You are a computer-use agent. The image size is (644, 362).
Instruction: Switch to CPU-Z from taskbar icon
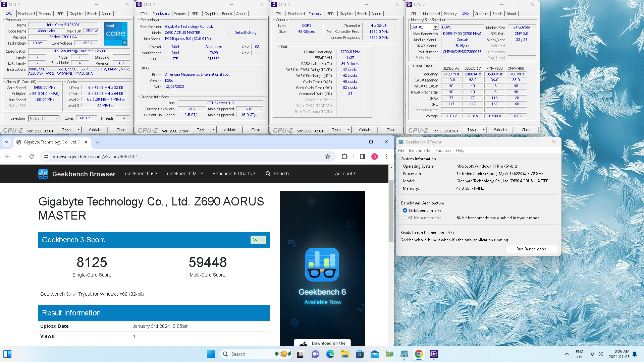point(434,354)
